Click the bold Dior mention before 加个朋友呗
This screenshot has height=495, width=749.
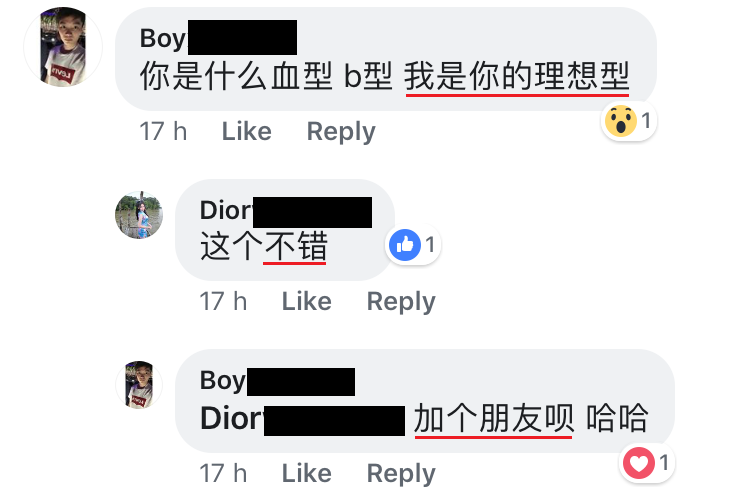302,420
